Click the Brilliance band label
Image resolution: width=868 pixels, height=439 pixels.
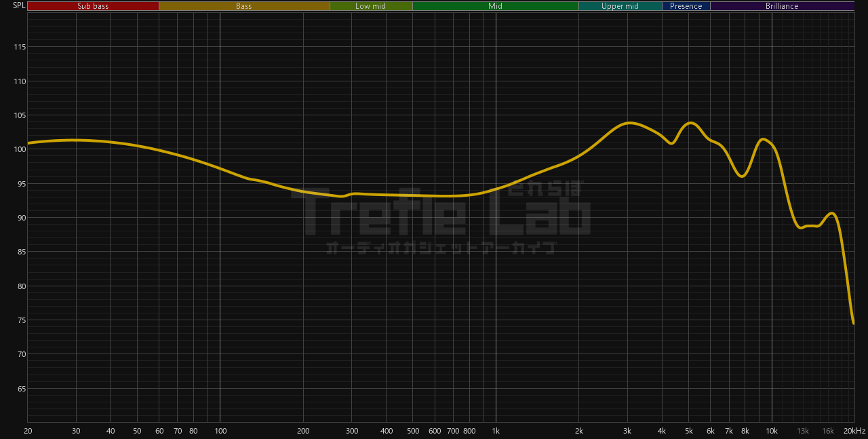782,6
